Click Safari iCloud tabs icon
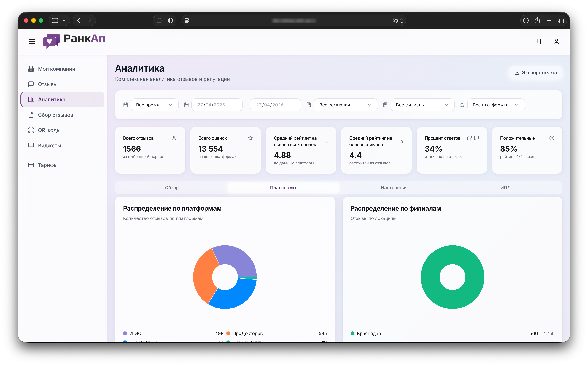This screenshot has height=366, width=588. pos(159,21)
